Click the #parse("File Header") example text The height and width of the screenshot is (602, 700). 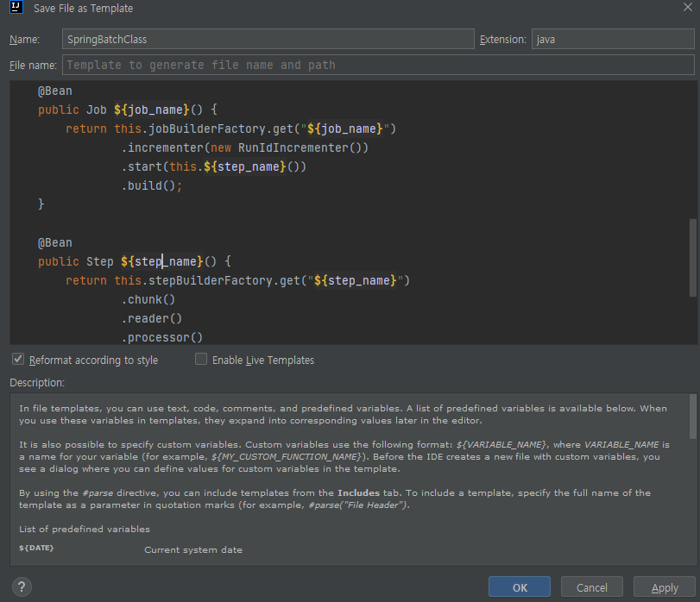pyautogui.click(x=358, y=505)
